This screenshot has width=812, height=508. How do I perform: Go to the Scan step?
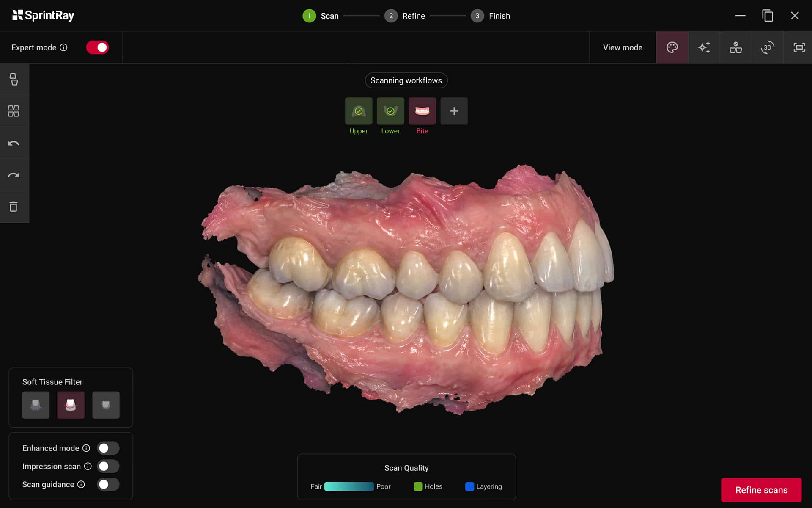tap(321, 16)
